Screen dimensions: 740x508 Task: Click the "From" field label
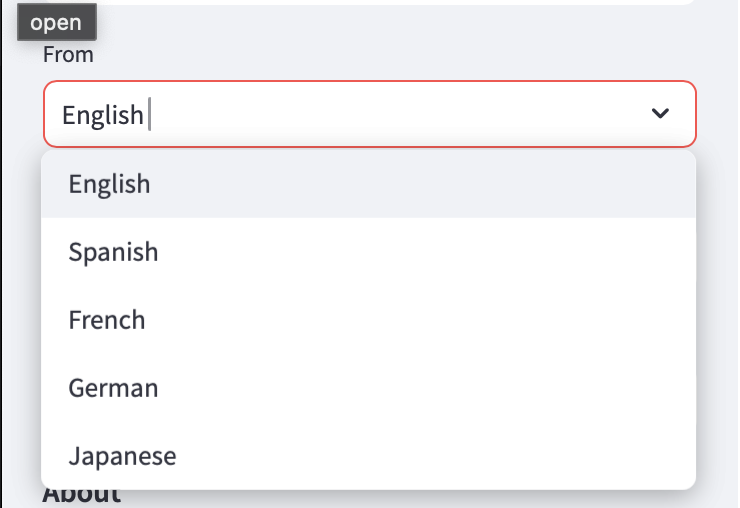point(68,55)
